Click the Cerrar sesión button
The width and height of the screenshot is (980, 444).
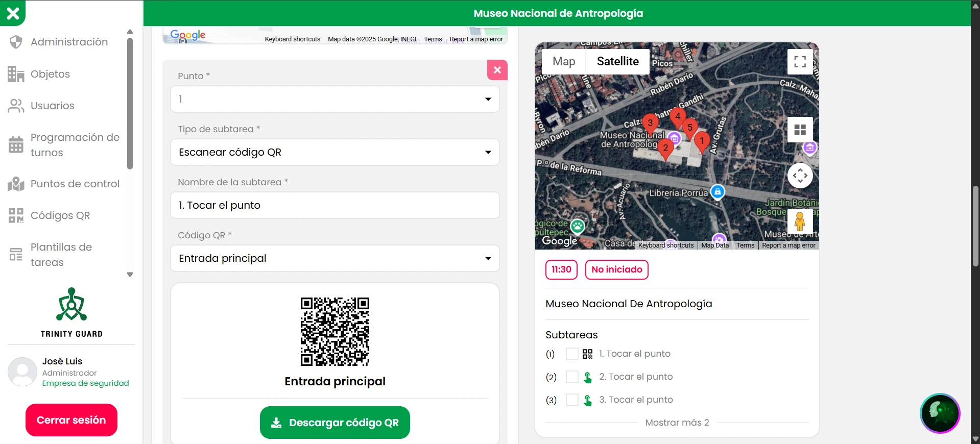click(71, 420)
